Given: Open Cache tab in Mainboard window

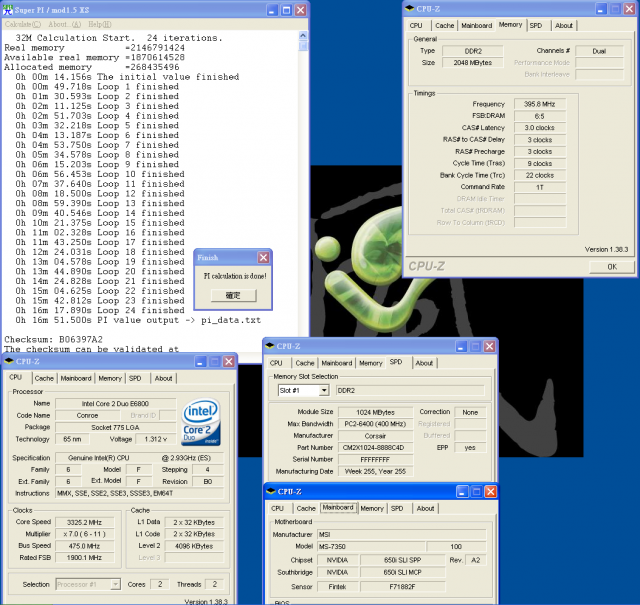Looking at the screenshot, I should click(x=306, y=508).
